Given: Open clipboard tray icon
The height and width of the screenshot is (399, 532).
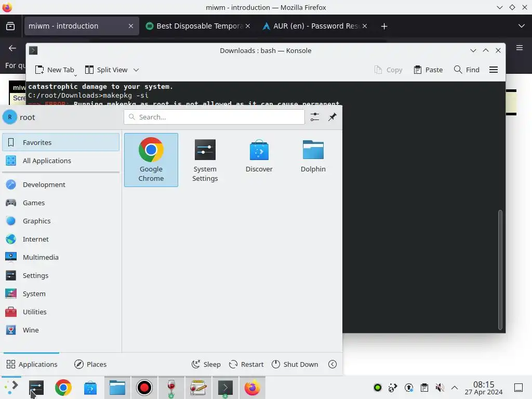Looking at the screenshot, I should click(x=424, y=388).
